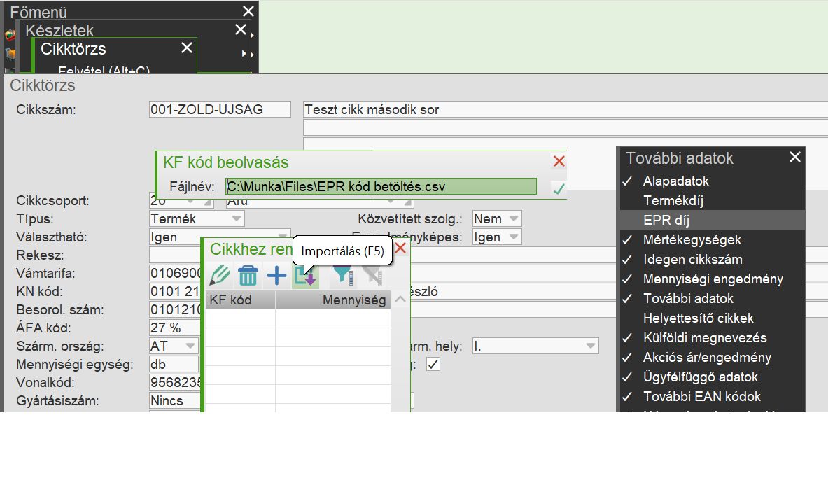Click the blue plus add icon
Image resolution: width=828 pixels, height=504 pixels.
click(276, 275)
